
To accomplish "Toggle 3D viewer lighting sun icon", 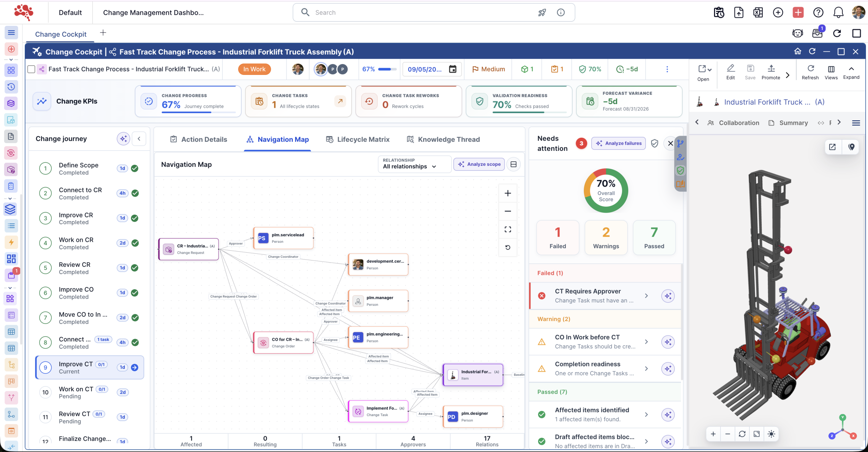I will point(771,434).
